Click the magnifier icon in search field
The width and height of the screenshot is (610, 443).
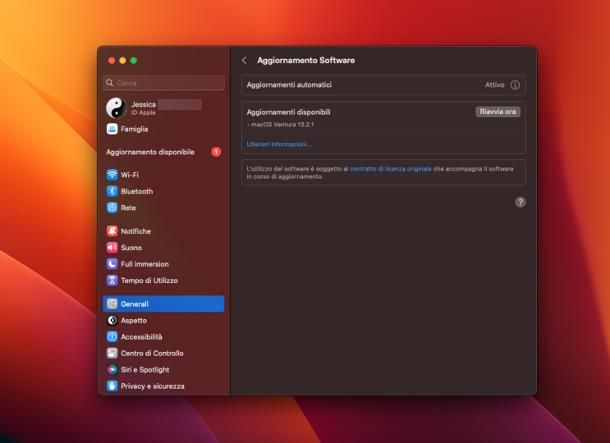pos(110,82)
